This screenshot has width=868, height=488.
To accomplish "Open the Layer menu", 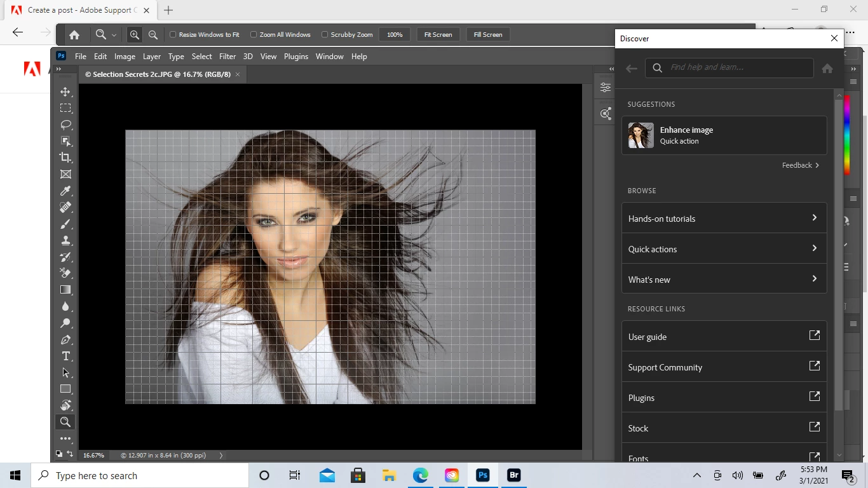I will click(x=151, y=57).
